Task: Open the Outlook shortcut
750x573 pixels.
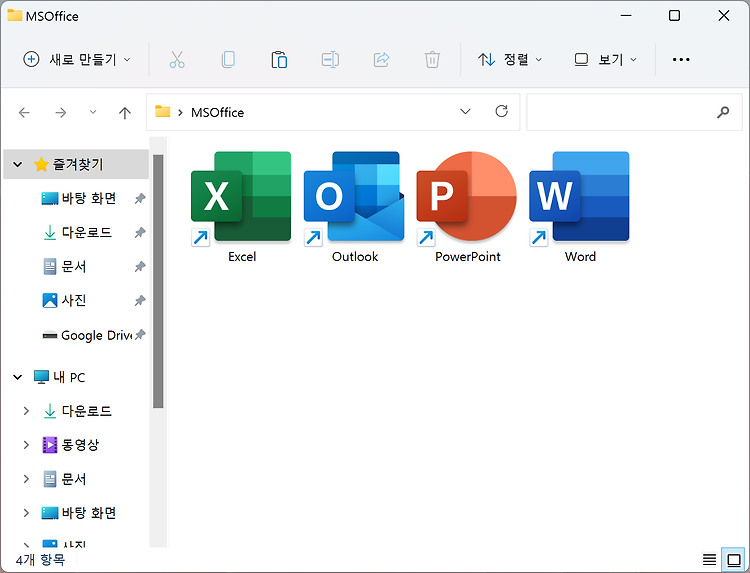Action: 354,206
